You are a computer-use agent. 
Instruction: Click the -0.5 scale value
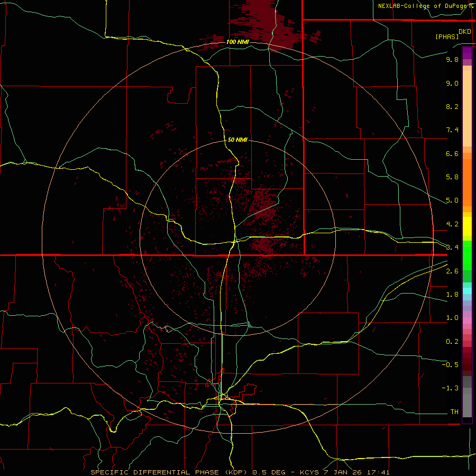click(450, 365)
